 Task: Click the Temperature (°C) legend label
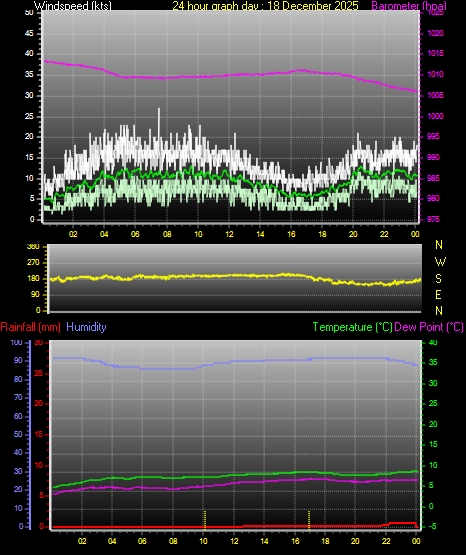click(352, 327)
